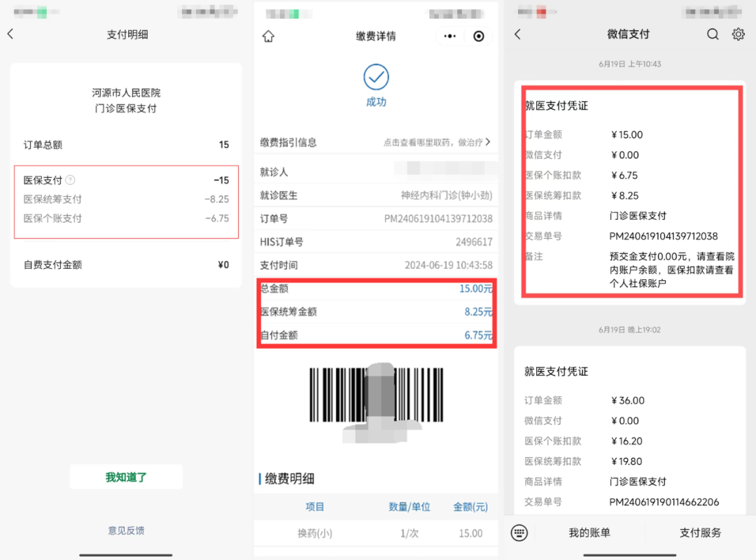Select the 医保统筹金额 8.25元 value

point(478,311)
